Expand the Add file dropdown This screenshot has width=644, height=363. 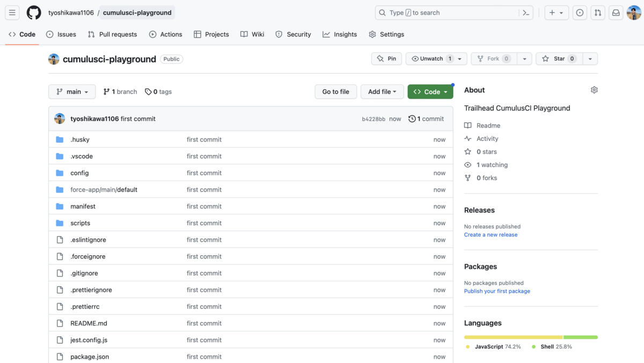tap(382, 92)
